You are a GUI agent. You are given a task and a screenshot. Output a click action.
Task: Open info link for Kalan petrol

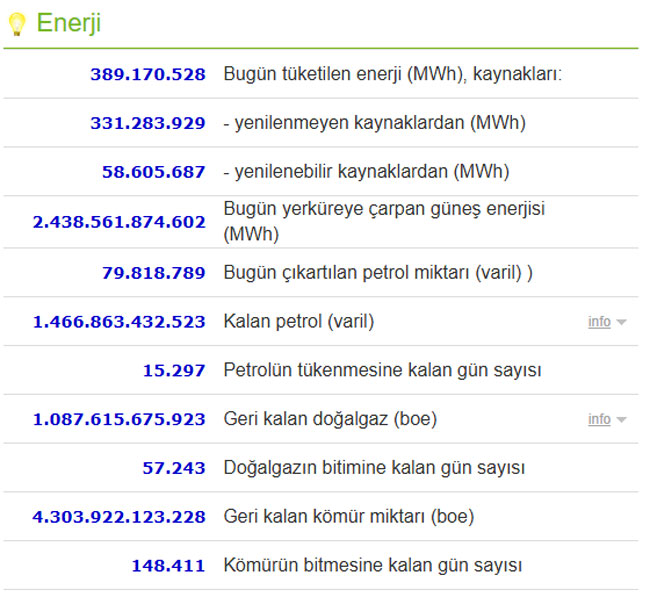tap(599, 322)
